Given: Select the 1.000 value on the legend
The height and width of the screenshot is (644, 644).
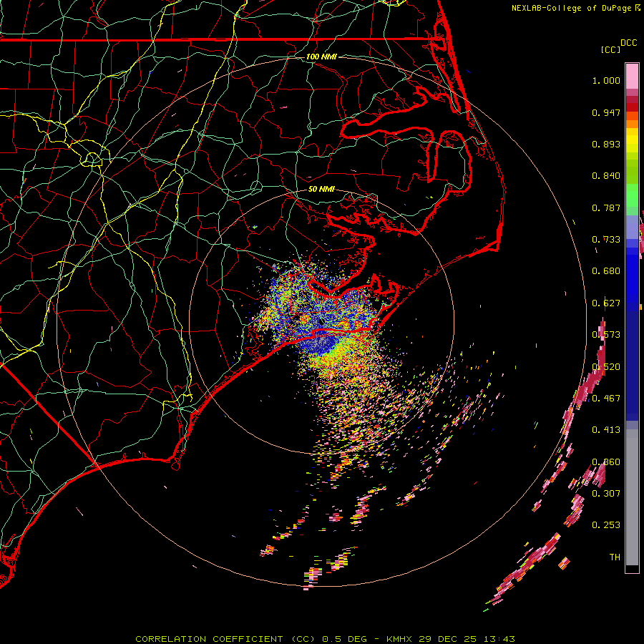Looking at the screenshot, I should click(x=606, y=80).
